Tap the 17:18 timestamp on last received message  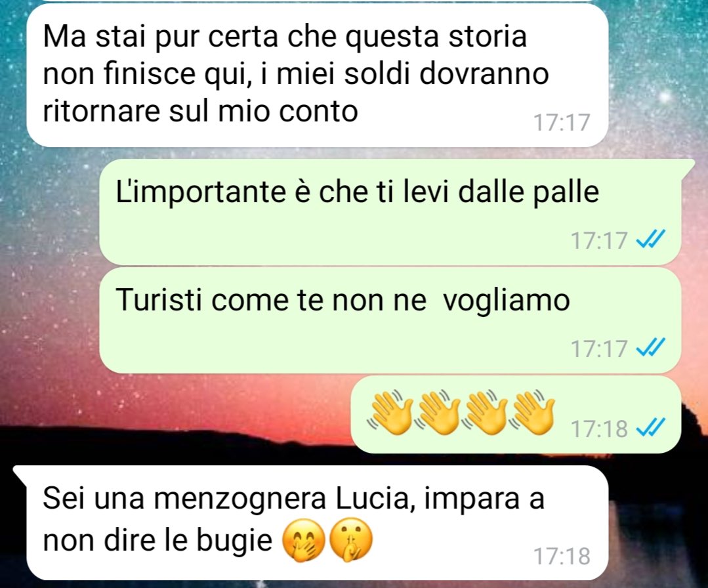tap(562, 556)
